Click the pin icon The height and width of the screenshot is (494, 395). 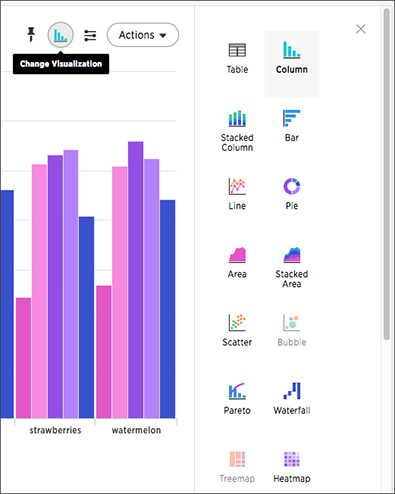31,35
